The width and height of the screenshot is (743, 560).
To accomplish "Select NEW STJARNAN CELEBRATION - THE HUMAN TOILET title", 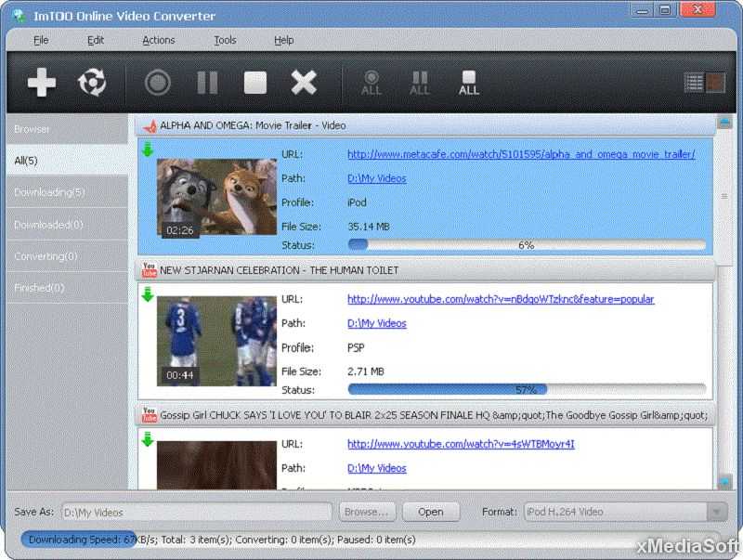I will (280, 270).
